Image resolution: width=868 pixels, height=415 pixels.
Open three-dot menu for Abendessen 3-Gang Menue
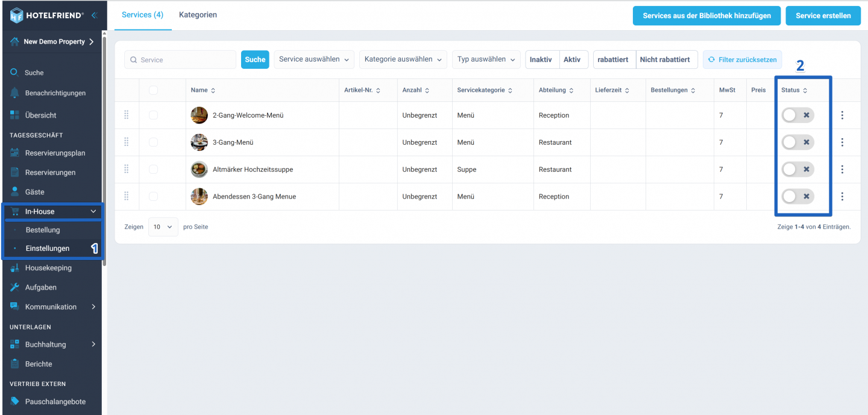pos(842,197)
